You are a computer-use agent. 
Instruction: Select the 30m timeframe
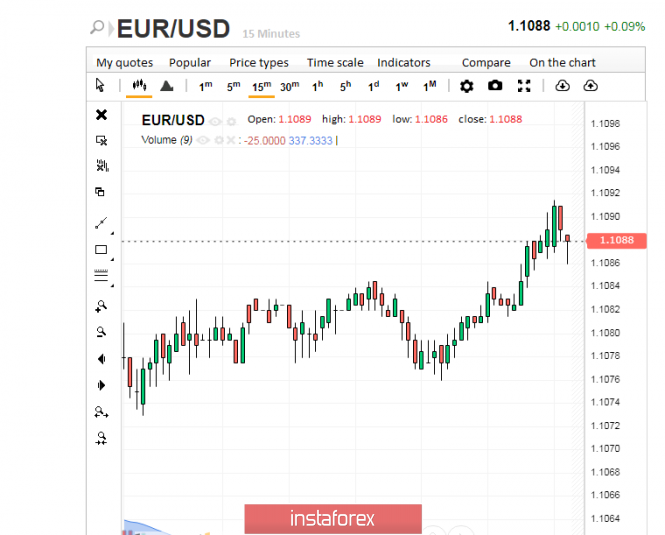point(289,86)
